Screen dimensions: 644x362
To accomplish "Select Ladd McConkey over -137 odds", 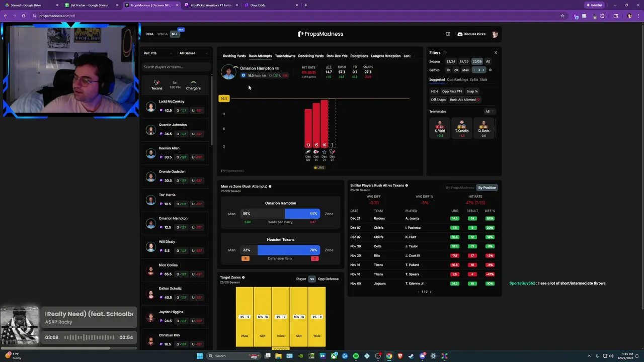I will coord(182,111).
